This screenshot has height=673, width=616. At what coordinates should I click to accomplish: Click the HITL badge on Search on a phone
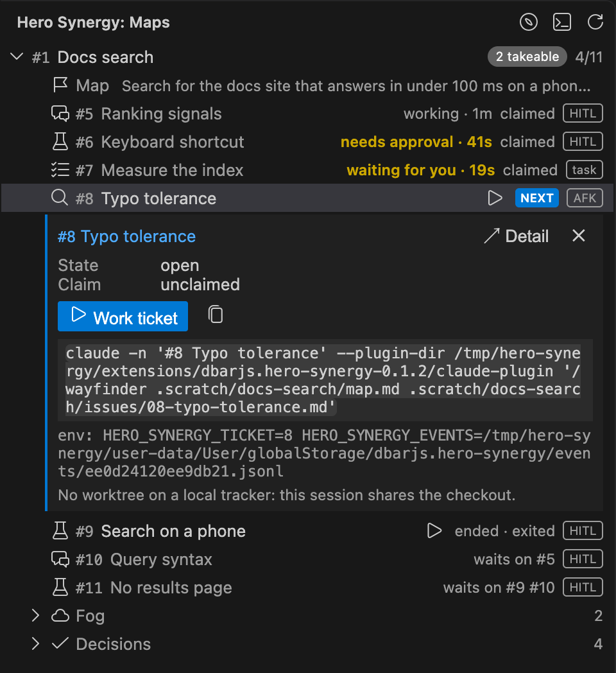tap(583, 531)
